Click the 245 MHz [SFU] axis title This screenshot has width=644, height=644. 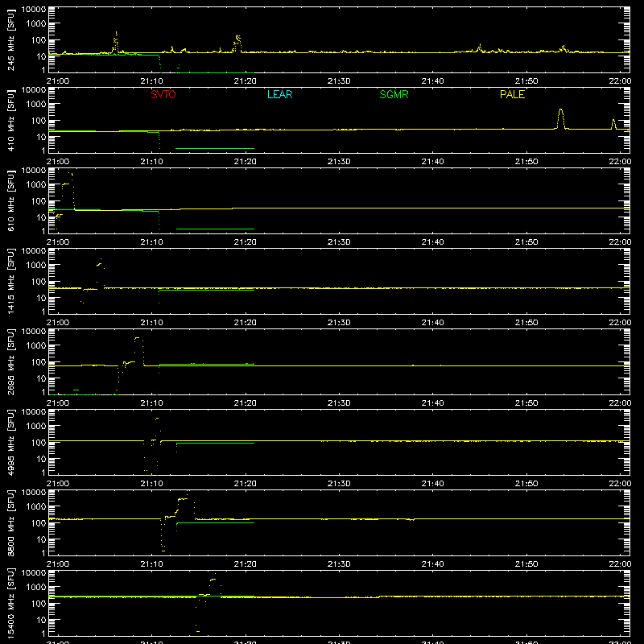pos(10,40)
